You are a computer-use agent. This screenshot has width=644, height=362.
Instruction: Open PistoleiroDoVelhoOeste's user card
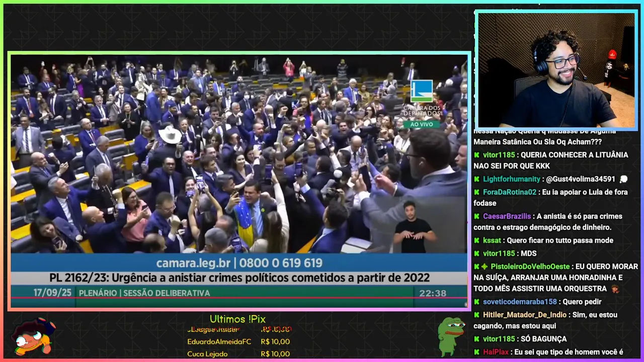530,266
